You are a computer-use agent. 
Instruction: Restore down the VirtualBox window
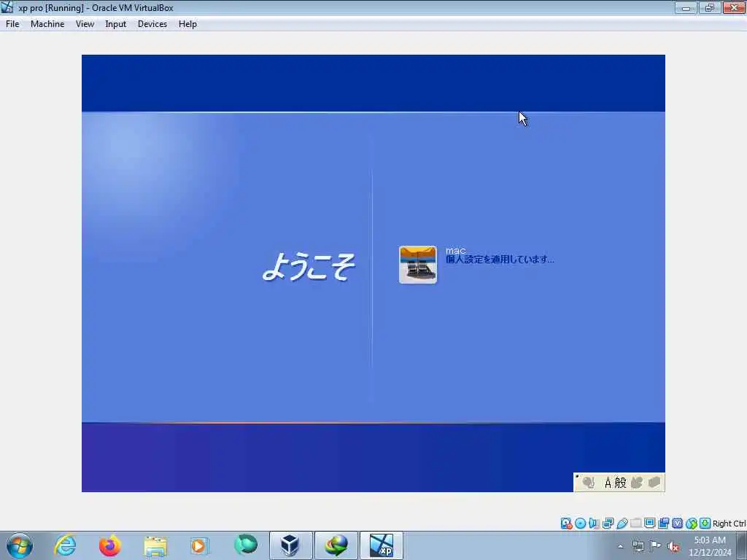(710, 7)
